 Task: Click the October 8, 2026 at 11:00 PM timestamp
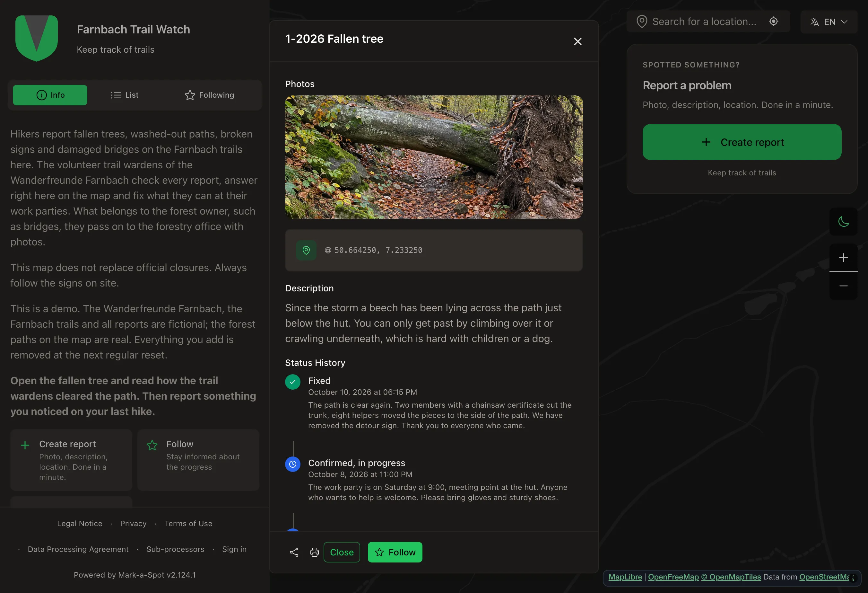point(360,474)
